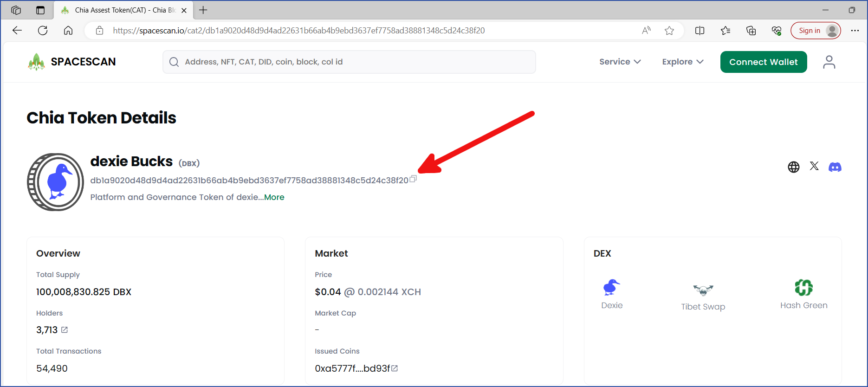868x387 pixels.
Task: Click the browser address bar URL
Action: click(299, 31)
